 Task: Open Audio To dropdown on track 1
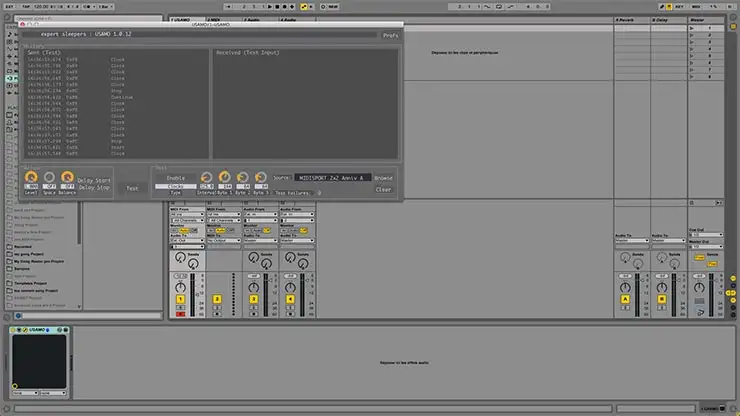click(187, 240)
